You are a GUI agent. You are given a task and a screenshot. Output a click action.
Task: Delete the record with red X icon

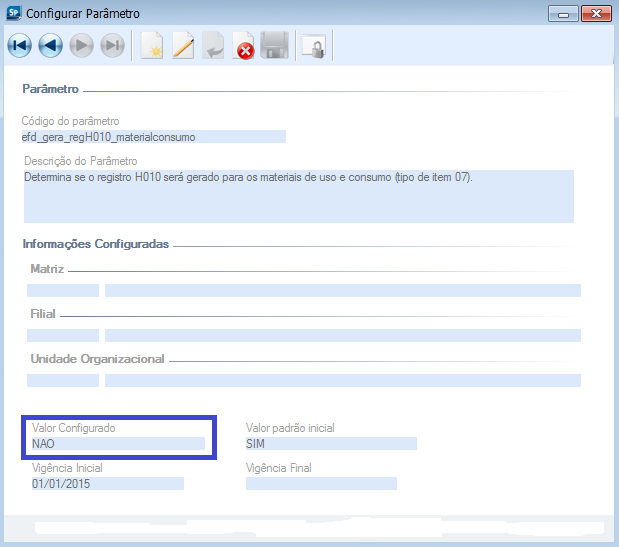point(243,46)
